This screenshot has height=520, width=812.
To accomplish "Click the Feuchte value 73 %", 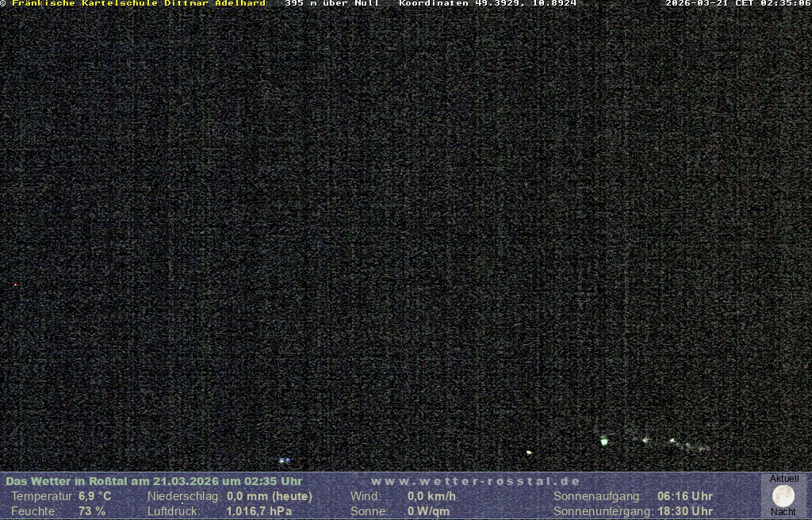I will 91,511.
